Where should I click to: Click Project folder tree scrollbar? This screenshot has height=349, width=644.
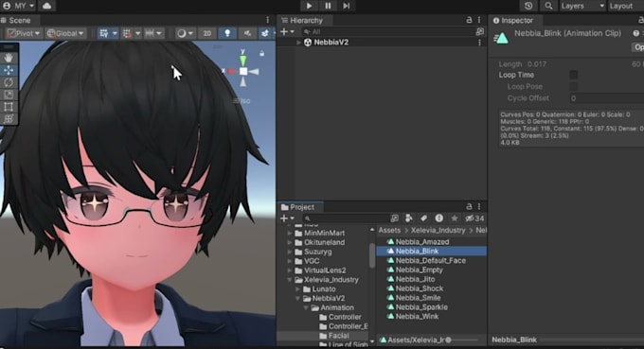click(x=372, y=256)
